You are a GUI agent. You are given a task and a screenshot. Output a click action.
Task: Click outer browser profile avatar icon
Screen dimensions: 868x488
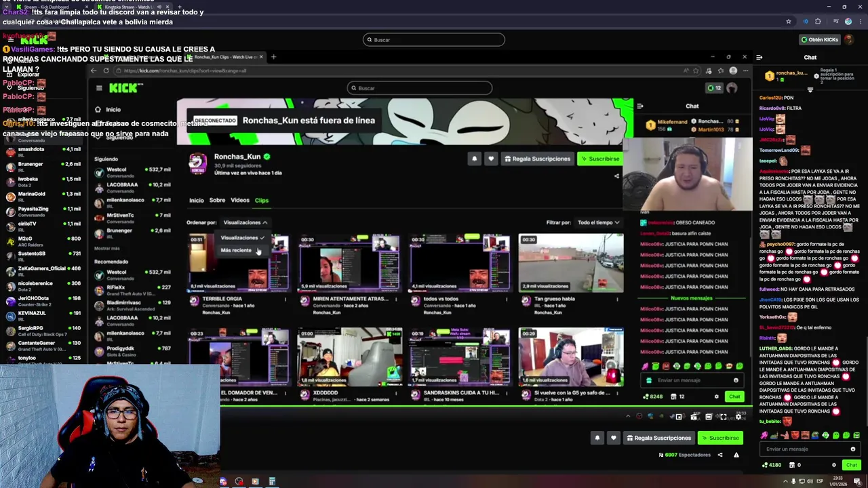click(x=848, y=22)
